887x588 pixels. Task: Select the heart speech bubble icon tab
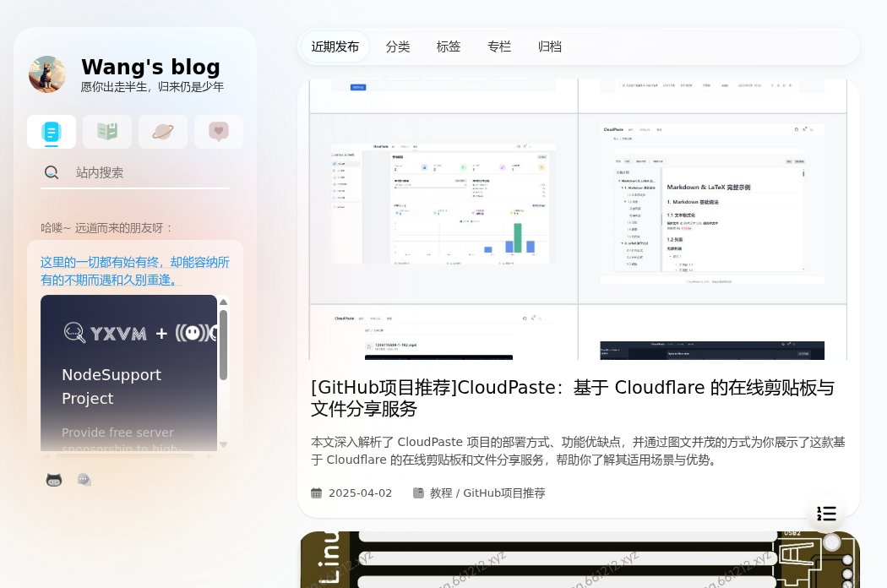(x=218, y=132)
